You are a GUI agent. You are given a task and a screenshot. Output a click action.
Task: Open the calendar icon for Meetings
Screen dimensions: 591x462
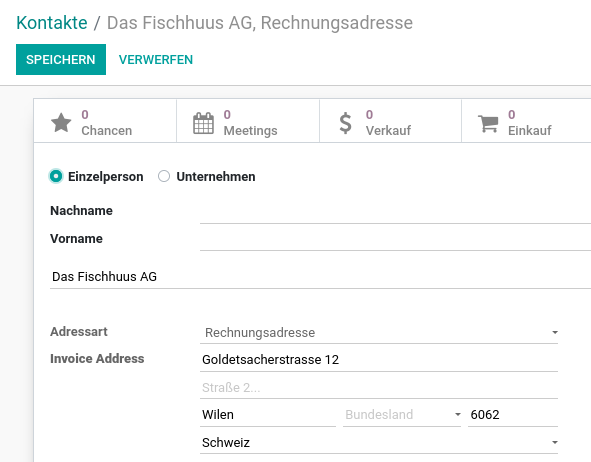click(204, 123)
